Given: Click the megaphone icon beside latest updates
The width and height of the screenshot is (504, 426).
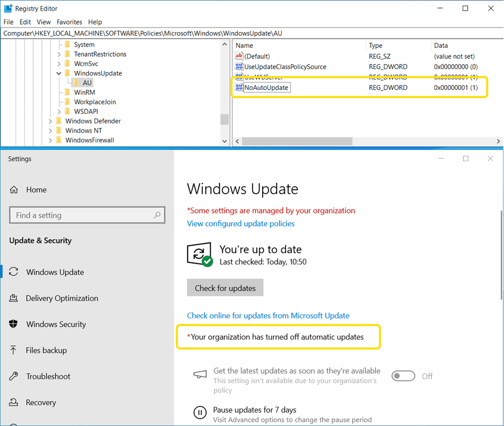Looking at the screenshot, I should tap(200, 374).
